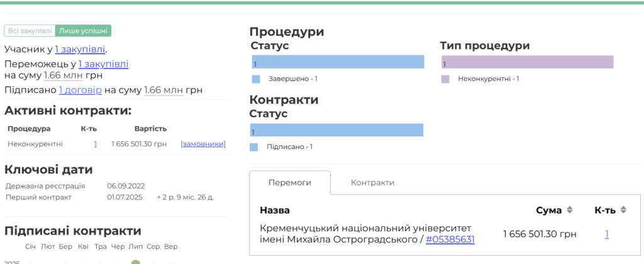Open the '1 закупівлі' link after Учасник у

80,49
